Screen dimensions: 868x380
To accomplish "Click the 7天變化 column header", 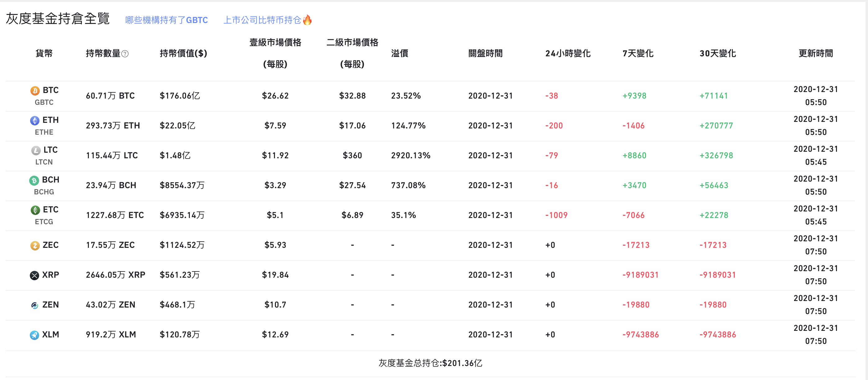I will pyautogui.click(x=638, y=53).
